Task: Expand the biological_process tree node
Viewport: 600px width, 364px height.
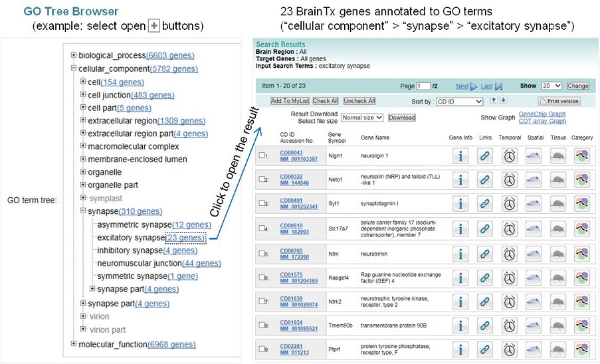Action: point(74,54)
